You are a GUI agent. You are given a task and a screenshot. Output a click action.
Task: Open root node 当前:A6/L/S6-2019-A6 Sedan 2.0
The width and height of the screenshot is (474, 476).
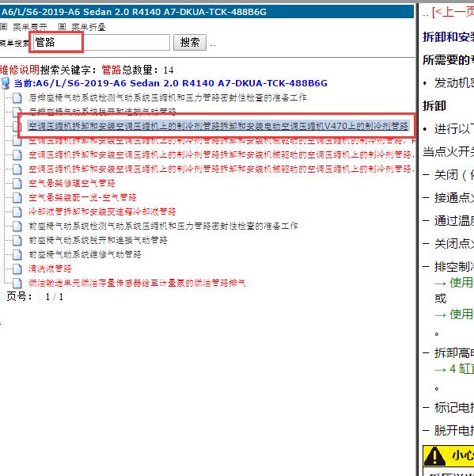(170, 83)
